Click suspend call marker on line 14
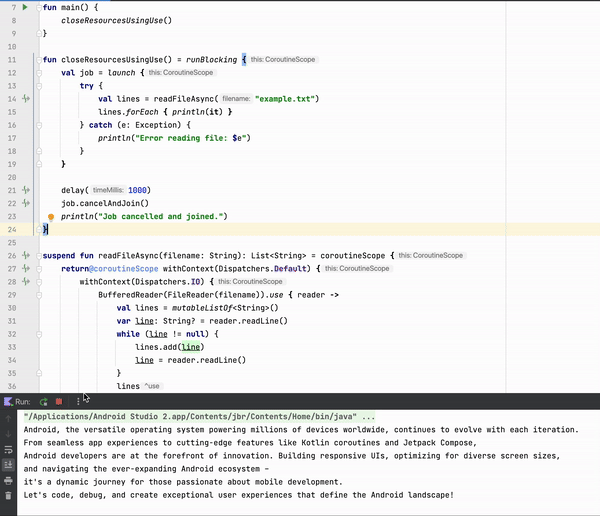This screenshot has height=516, width=600. (x=26, y=99)
